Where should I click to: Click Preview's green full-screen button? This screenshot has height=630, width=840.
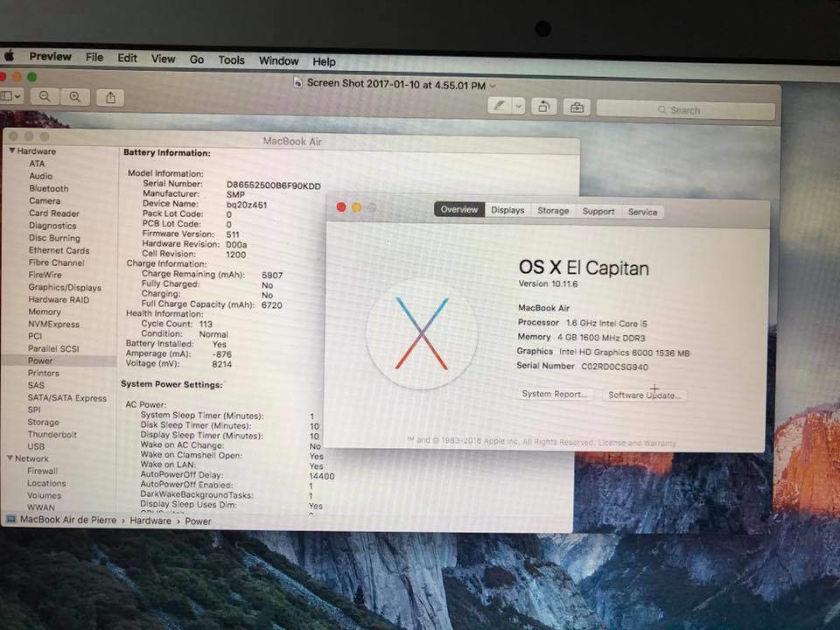click(32, 77)
